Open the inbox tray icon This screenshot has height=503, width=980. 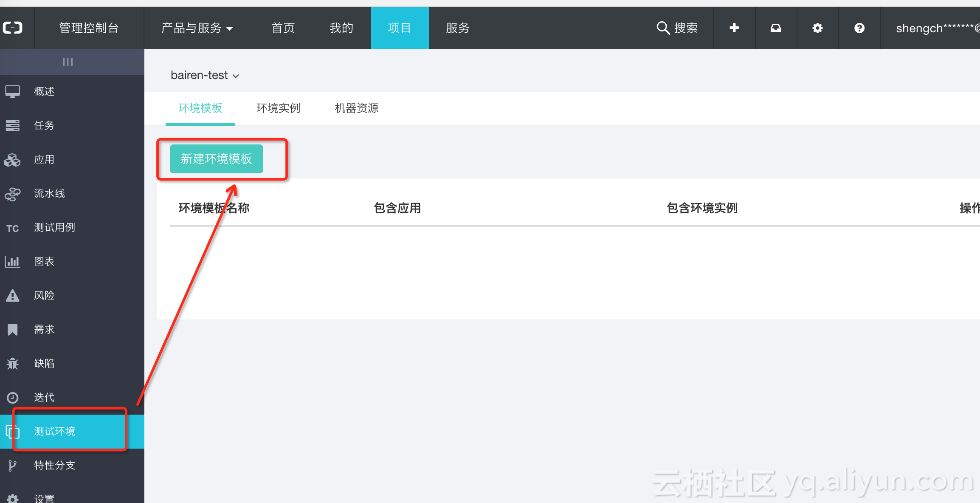pyautogui.click(x=776, y=28)
